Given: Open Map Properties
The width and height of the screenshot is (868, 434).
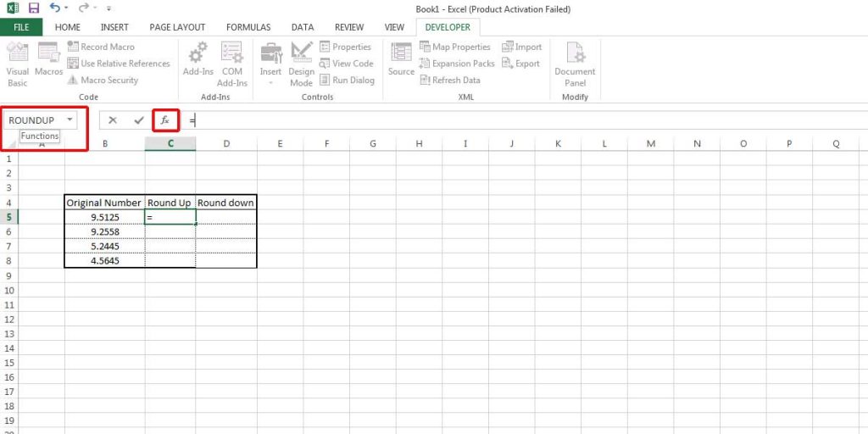Looking at the screenshot, I should tap(455, 47).
